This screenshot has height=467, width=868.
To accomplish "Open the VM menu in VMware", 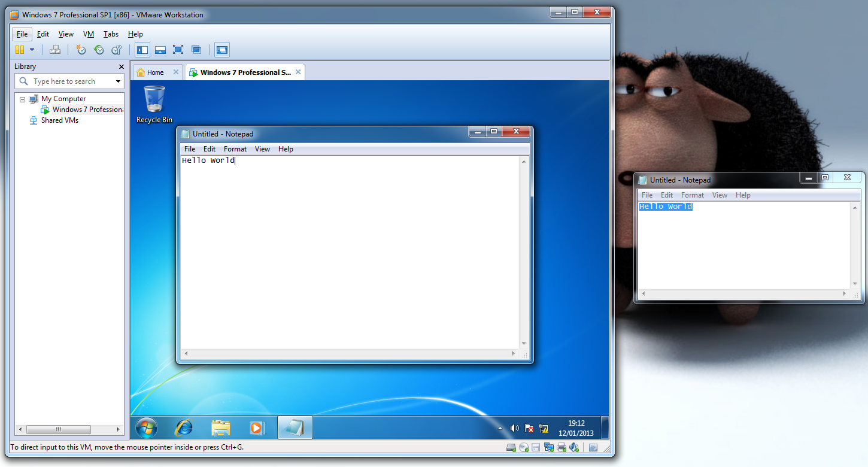I will tap(89, 34).
